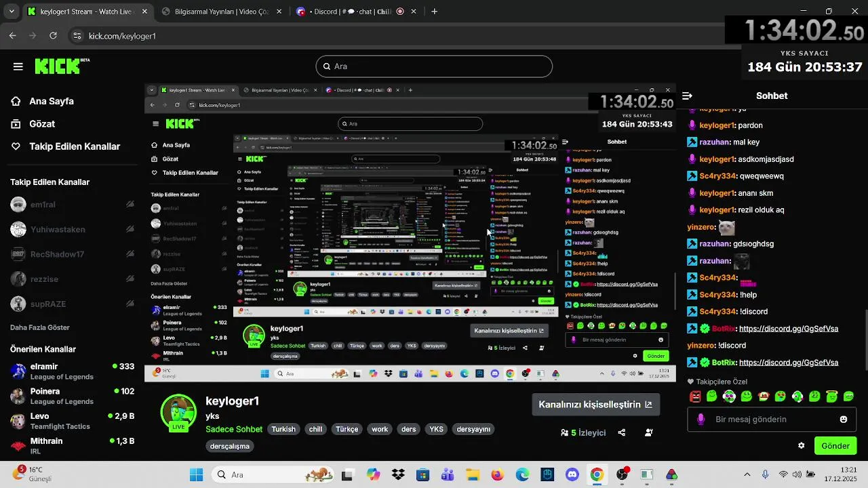Viewport: 868px width, 488px height.
Task: Open recommended channel Mithrain IRL
Action: pyautogui.click(x=73, y=445)
